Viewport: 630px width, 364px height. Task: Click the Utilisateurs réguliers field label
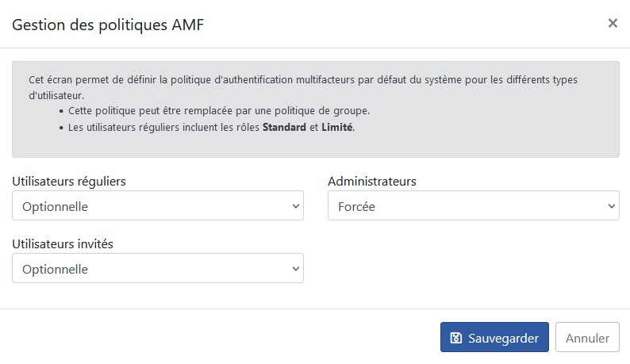point(69,182)
